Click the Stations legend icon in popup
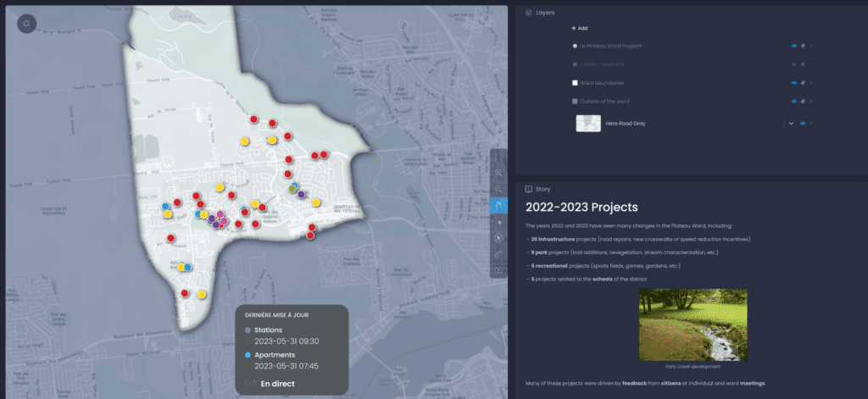 coord(248,330)
